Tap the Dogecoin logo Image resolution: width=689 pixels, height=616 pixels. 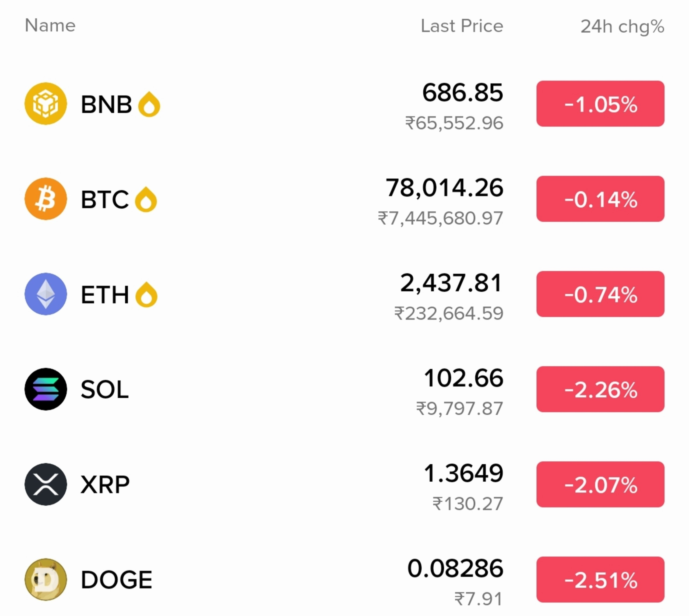[x=46, y=579]
